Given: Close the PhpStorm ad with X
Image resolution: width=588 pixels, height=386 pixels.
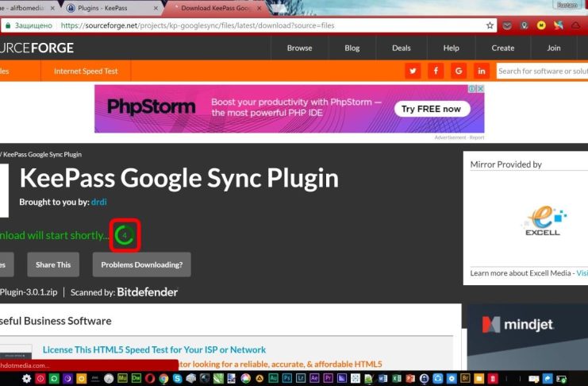Looking at the screenshot, I should (480, 89).
